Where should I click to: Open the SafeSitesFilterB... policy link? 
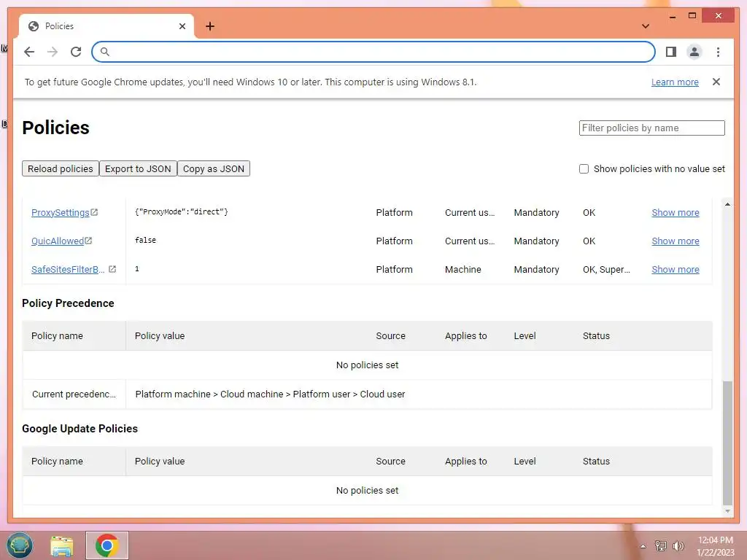tap(68, 269)
